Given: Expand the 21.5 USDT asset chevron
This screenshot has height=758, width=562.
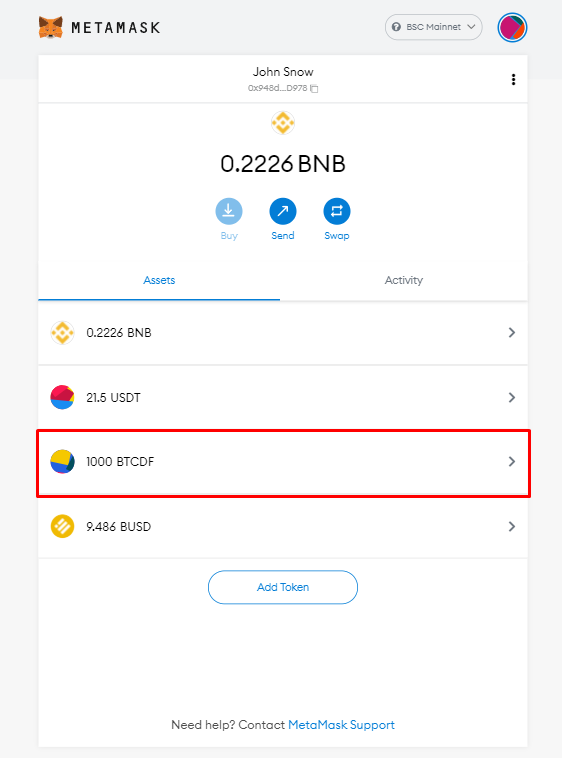Looking at the screenshot, I should [x=512, y=397].
